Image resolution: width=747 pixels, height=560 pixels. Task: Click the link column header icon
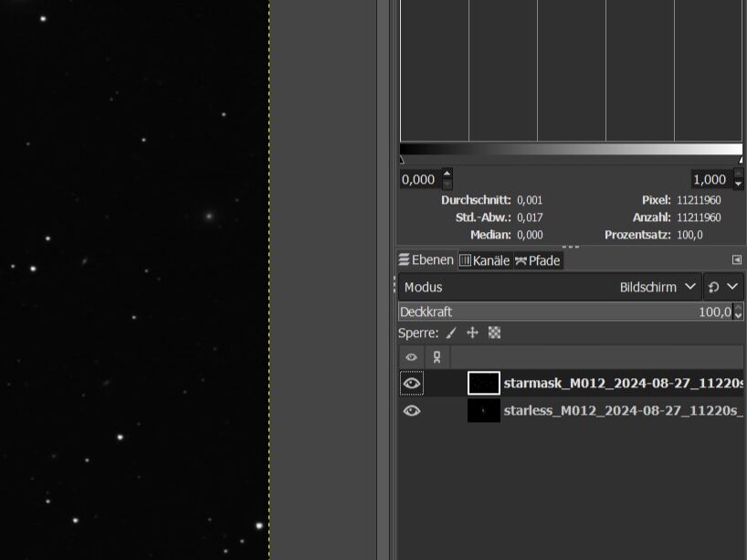[x=437, y=357]
